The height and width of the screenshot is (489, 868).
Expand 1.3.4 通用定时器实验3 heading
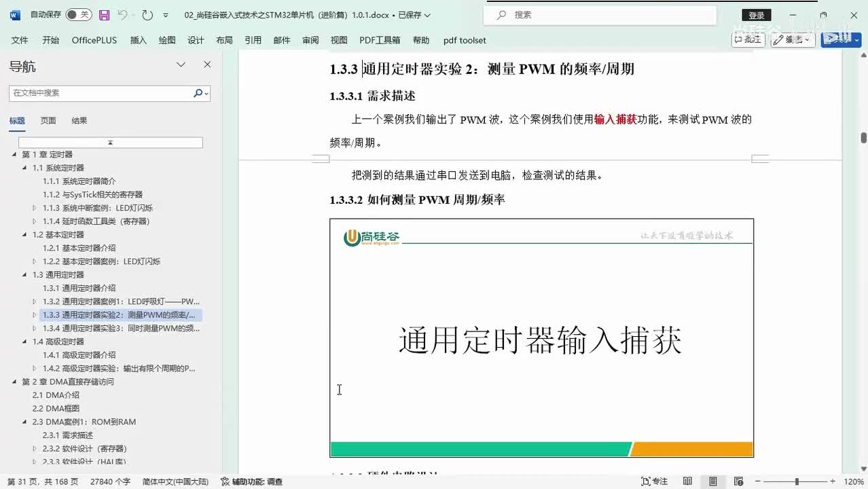[35, 329]
